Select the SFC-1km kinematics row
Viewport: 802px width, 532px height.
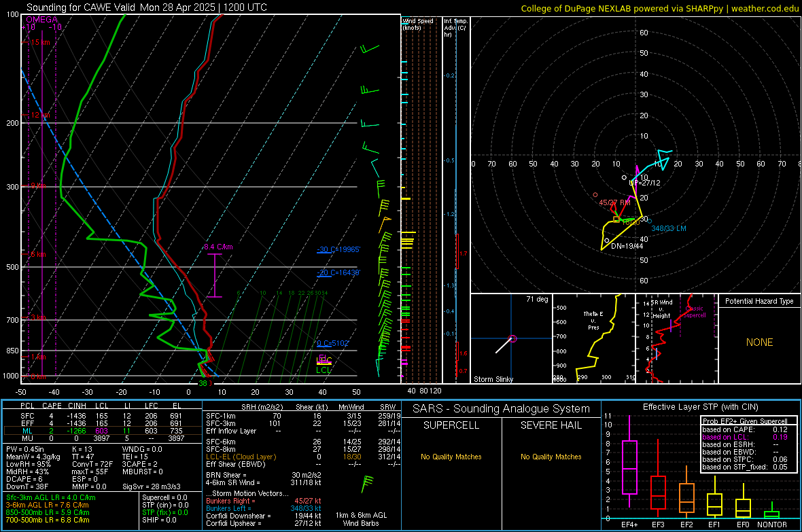pos(303,416)
